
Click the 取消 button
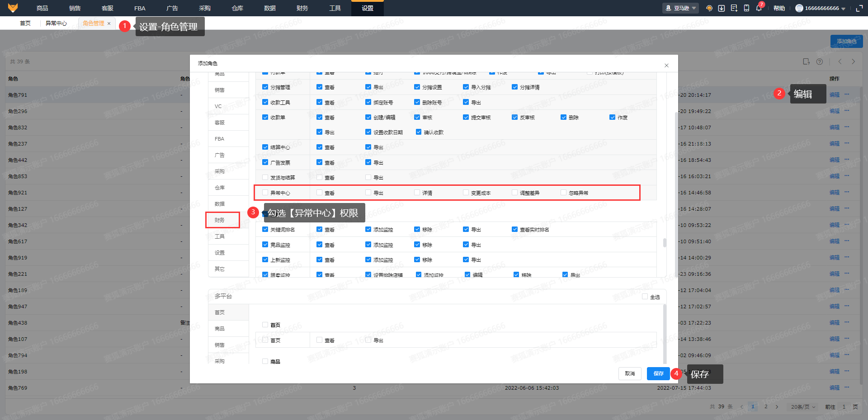point(630,373)
